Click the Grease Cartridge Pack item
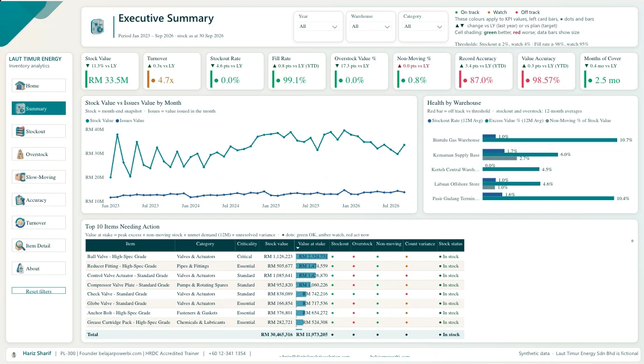644x364 pixels. [x=128, y=322]
